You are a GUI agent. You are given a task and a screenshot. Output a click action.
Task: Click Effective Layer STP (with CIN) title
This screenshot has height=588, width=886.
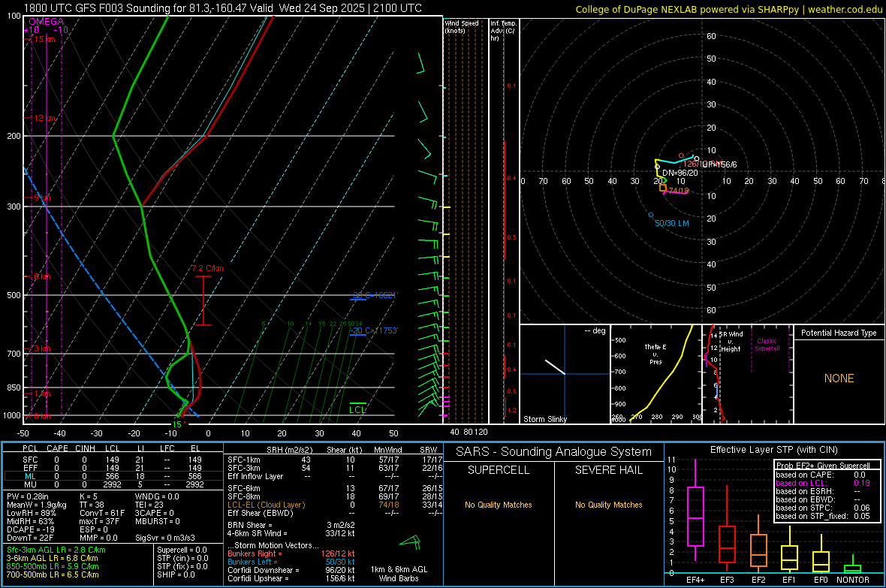point(773,450)
